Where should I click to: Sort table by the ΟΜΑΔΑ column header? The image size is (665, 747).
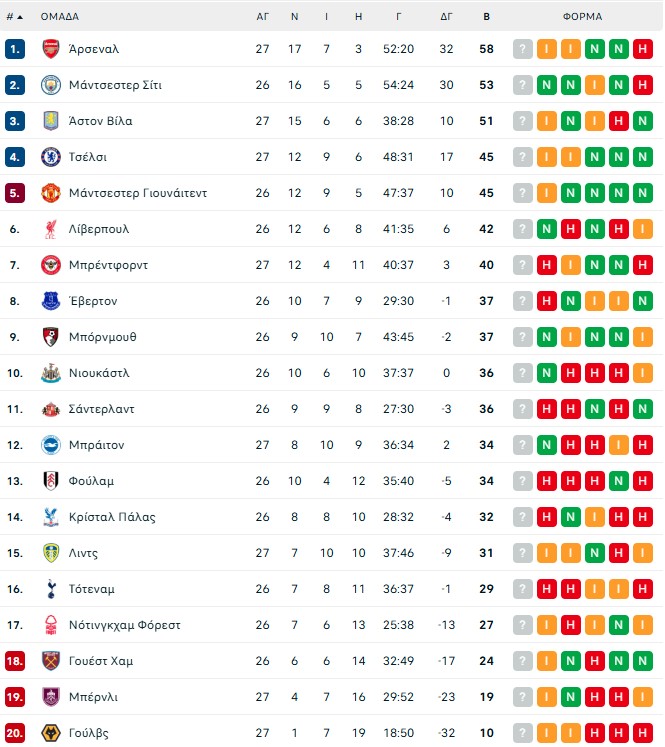[x=60, y=17]
